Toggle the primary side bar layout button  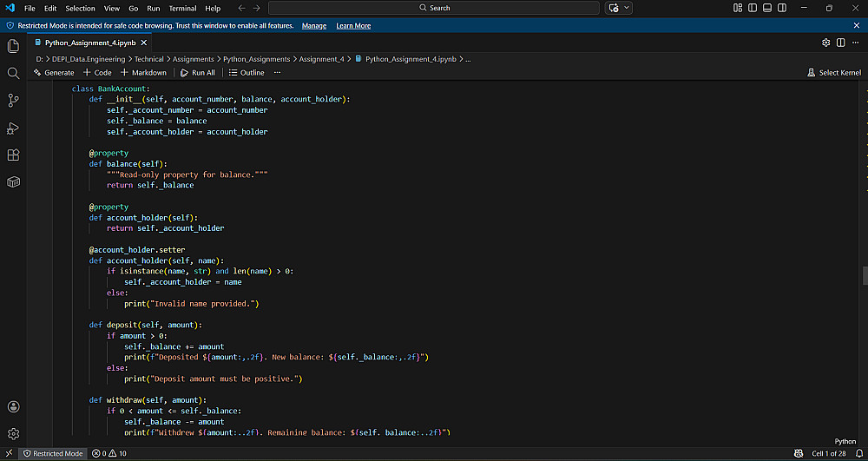point(751,8)
